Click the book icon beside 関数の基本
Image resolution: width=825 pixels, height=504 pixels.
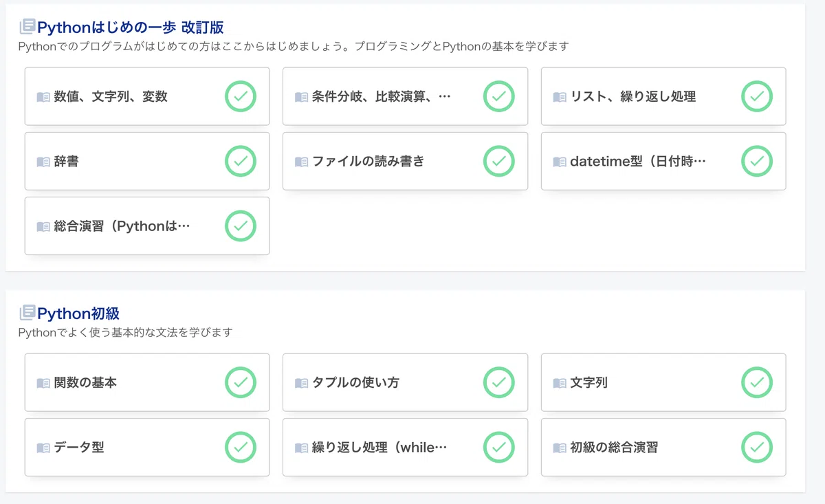click(x=43, y=383)
